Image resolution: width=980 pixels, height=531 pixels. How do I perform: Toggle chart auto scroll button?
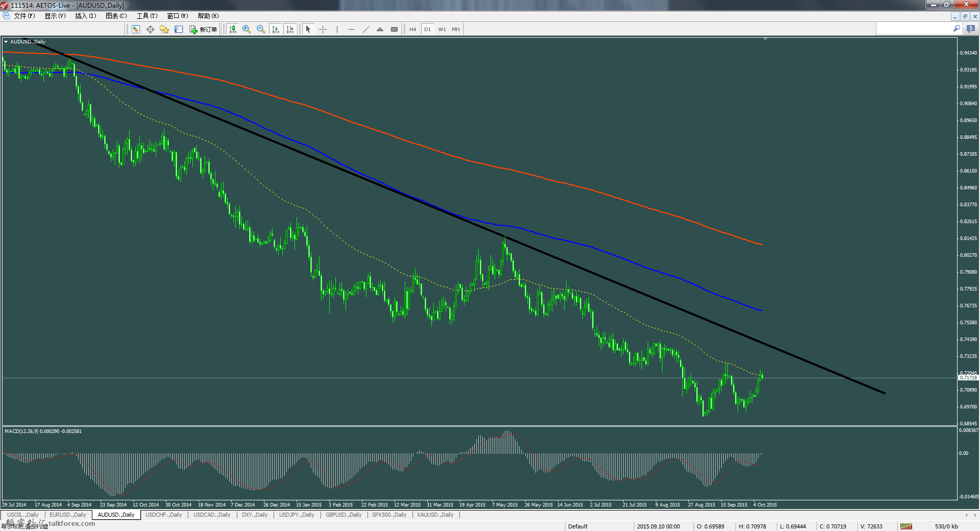(276, 29)
